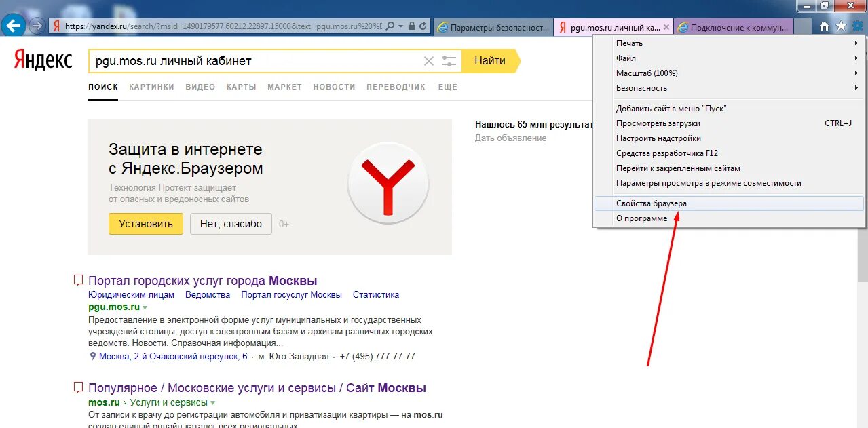
Task: Go back with the browser Back arrow
Action: click(x=14, y=26)
